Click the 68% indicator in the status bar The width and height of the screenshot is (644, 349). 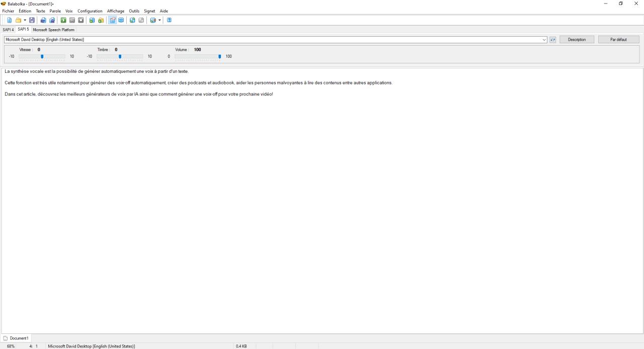click(x=11, y=346)
